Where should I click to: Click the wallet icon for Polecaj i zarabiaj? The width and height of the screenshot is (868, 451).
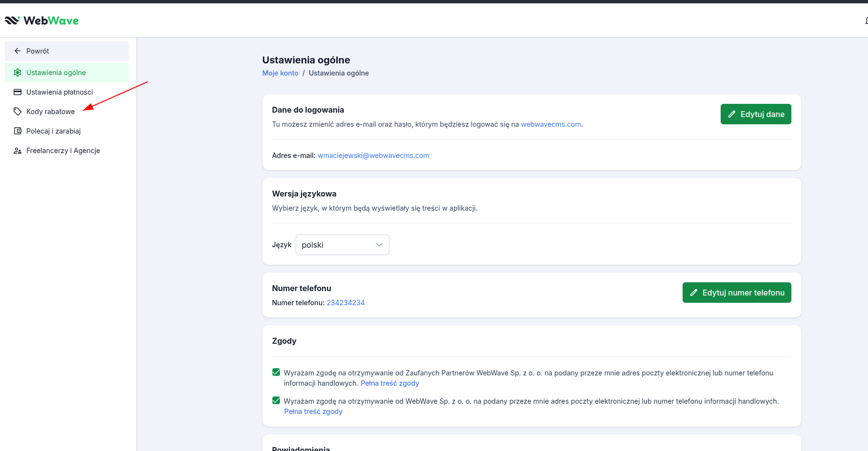pyautogui.click(x=18, y=131)
